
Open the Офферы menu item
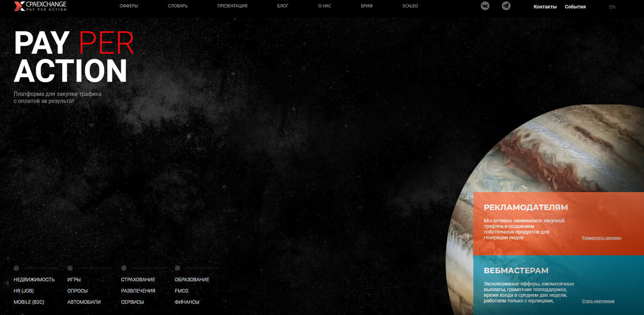[129, 6]
